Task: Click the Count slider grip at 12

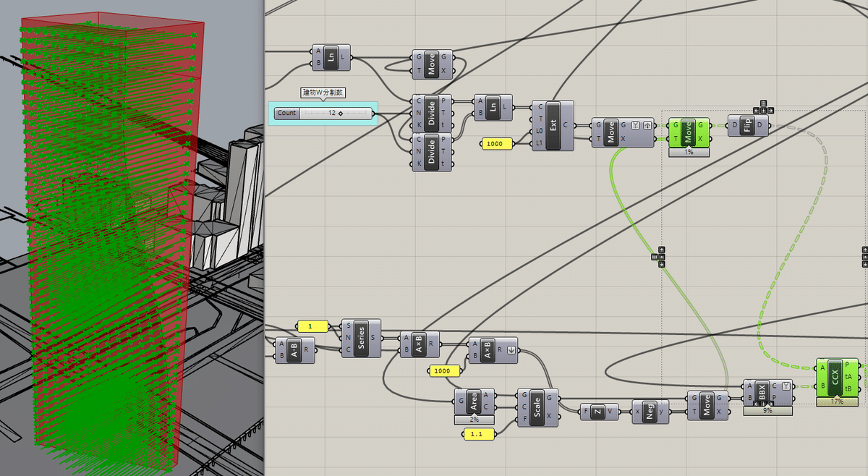Action: (x=340, y=113)
